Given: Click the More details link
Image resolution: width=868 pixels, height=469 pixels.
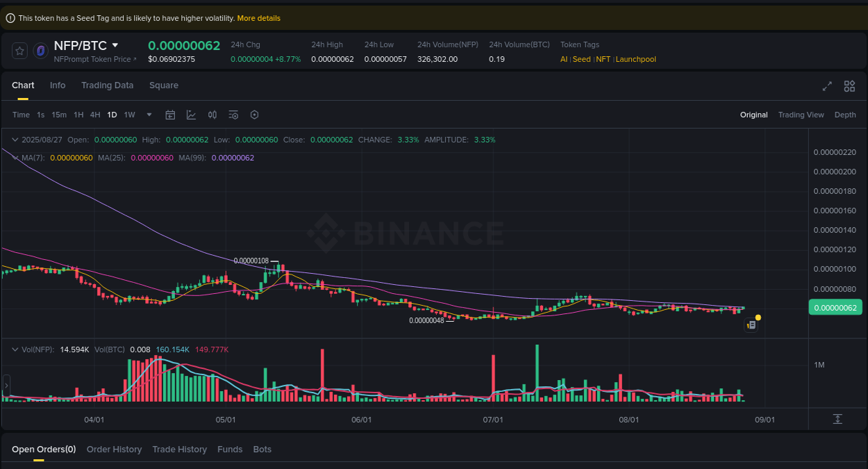Looking at the screenshot, I should (258, 18).
